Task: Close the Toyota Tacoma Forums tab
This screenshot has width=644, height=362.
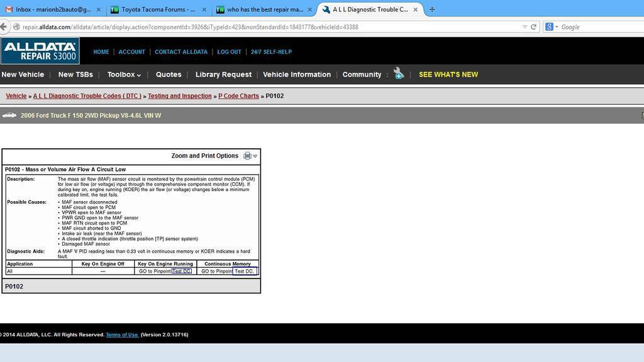Action: point(204,9)
